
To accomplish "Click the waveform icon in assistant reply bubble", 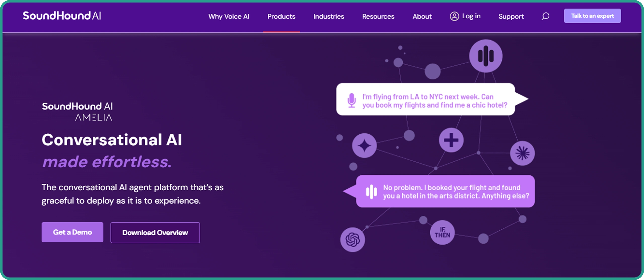I will [x=371, y=192].
